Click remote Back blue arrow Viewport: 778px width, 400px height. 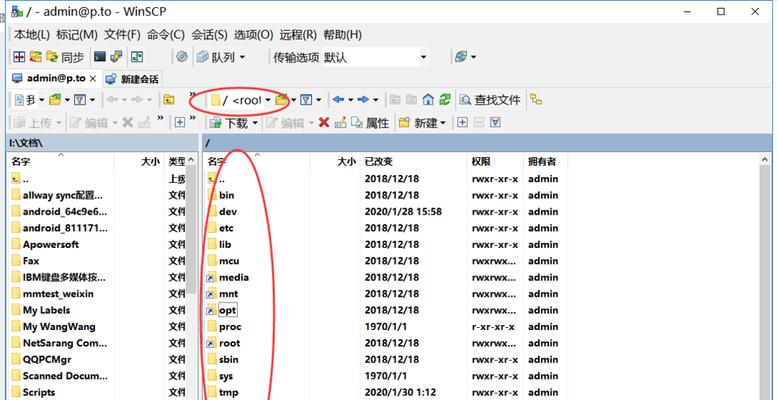point(338,100)
